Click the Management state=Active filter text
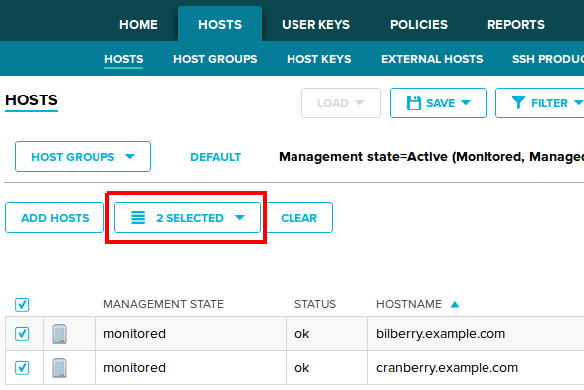Image resolution: width=584 pixels, height=390 pixels. click(x=431, y=157)
